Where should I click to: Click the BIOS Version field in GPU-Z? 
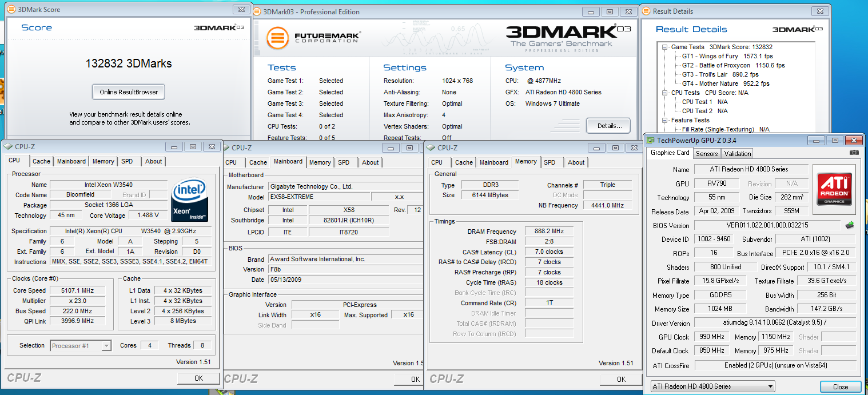(x=767, y=225)
